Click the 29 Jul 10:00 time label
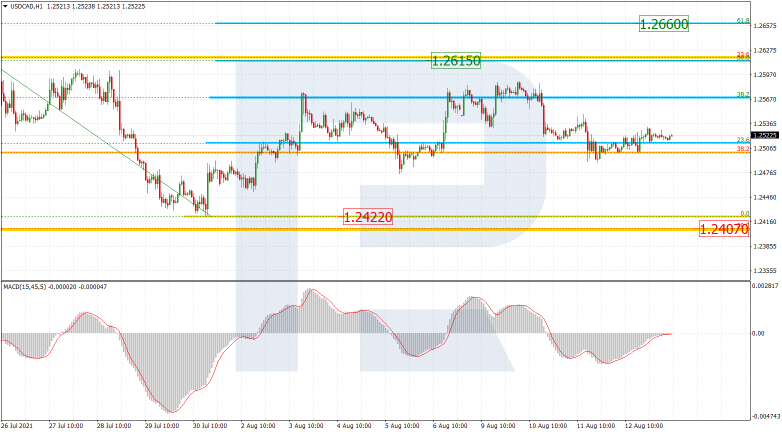 point(162,426)
